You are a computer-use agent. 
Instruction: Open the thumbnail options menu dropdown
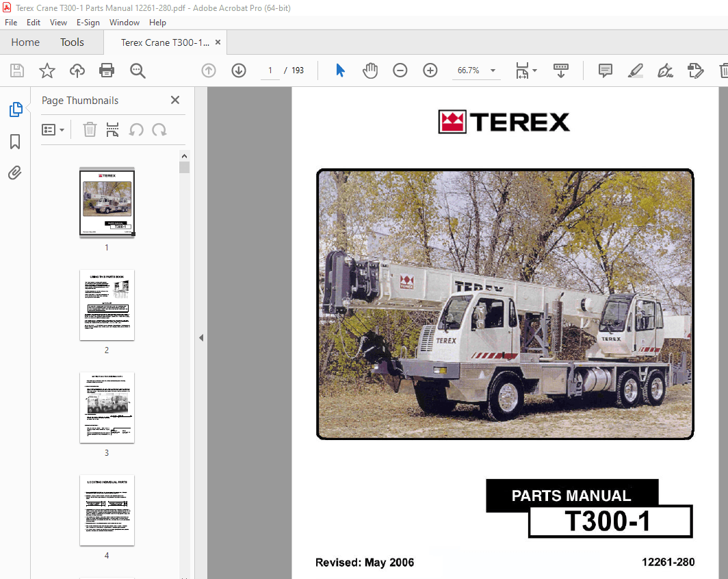click(53, 129)
